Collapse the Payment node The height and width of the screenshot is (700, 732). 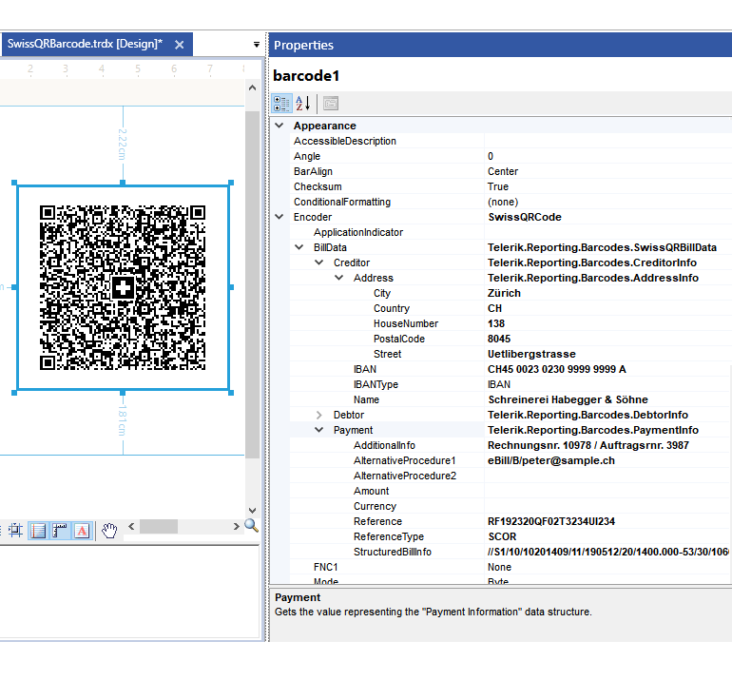click(319, 430)
